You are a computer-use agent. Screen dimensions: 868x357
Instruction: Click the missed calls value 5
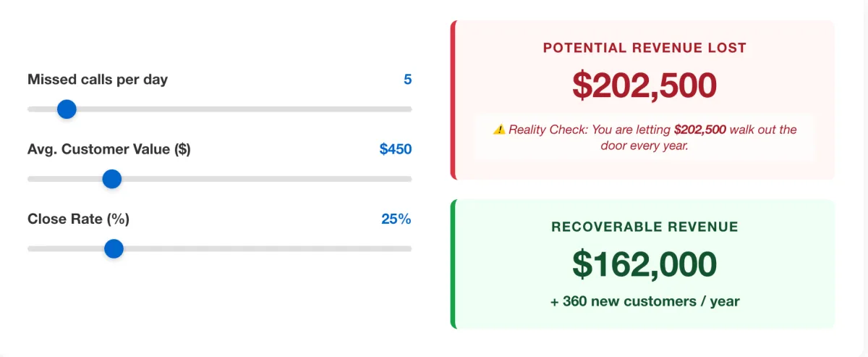coord(407,80)
